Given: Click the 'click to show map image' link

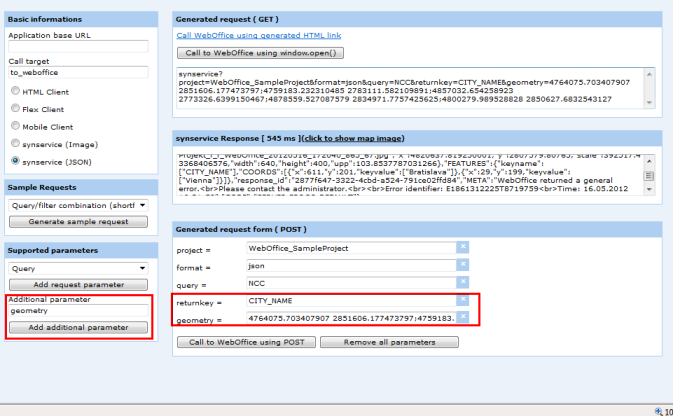Looking at the screenshot, I should click(x=353, y=138).
